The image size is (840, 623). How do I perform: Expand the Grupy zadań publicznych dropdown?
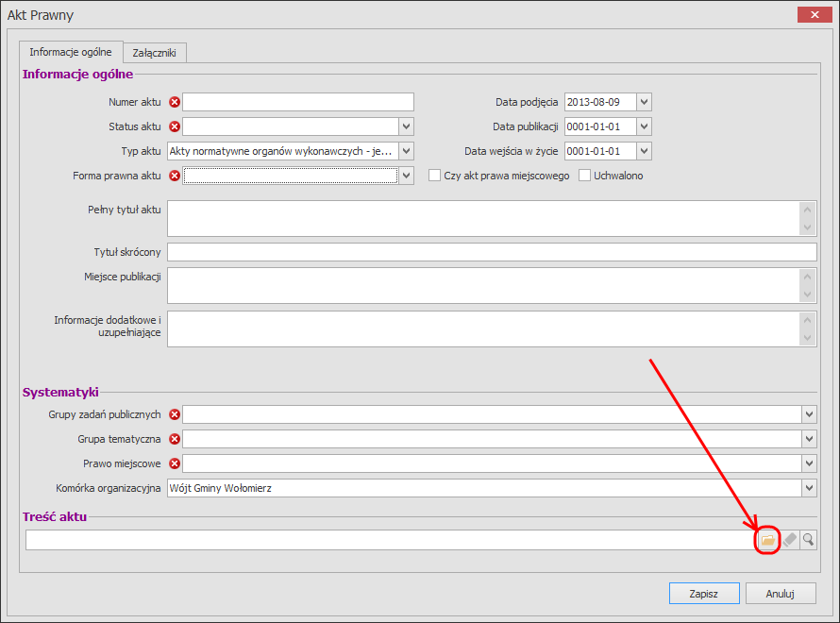click(x=809, y=414)
